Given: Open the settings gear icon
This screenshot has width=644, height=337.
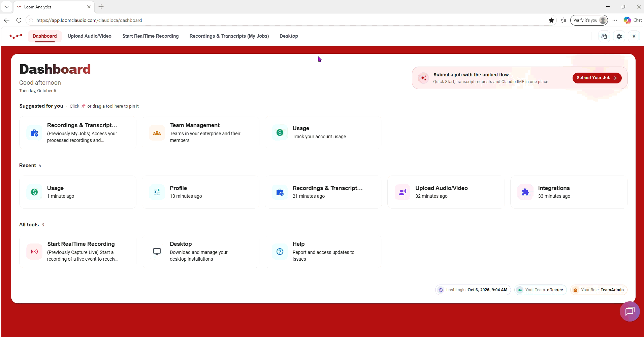Looking at the screenshot, I should point(619,36).
